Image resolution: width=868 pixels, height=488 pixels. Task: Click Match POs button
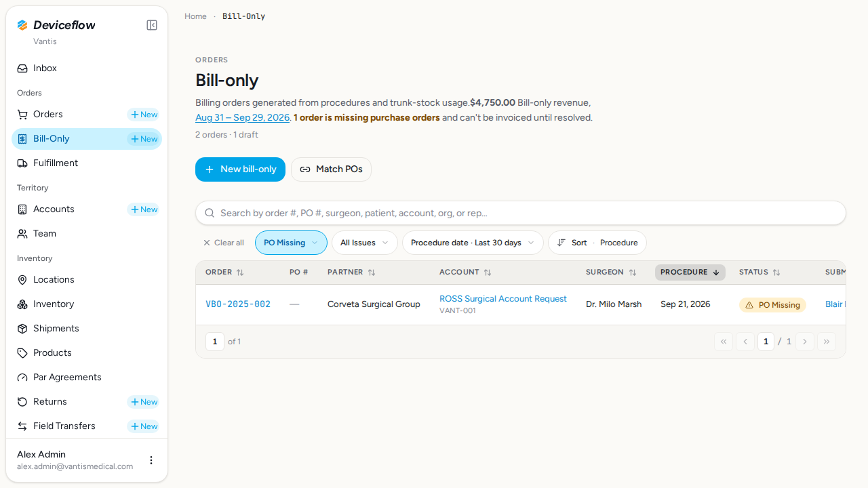331,169
